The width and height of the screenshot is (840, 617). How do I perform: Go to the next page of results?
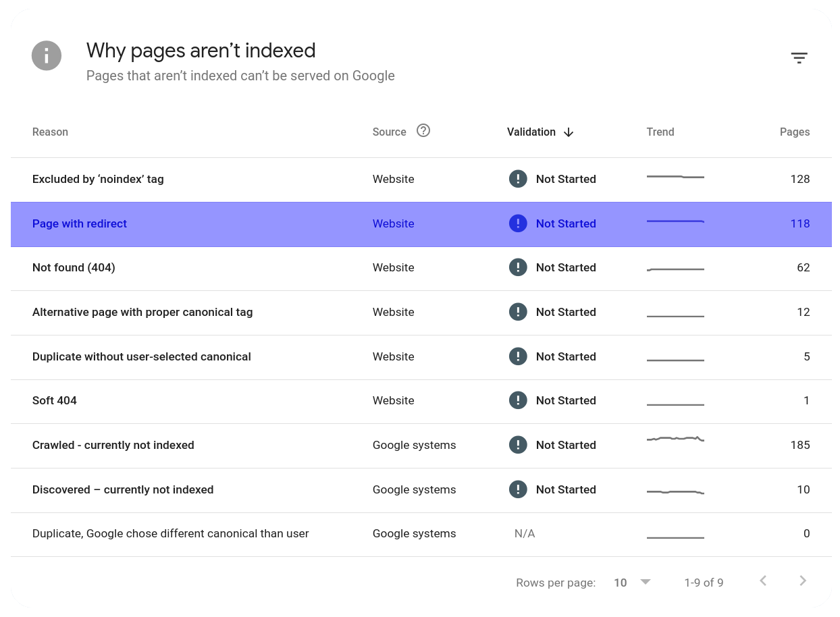pyautogui.click(x=803, y=581)
